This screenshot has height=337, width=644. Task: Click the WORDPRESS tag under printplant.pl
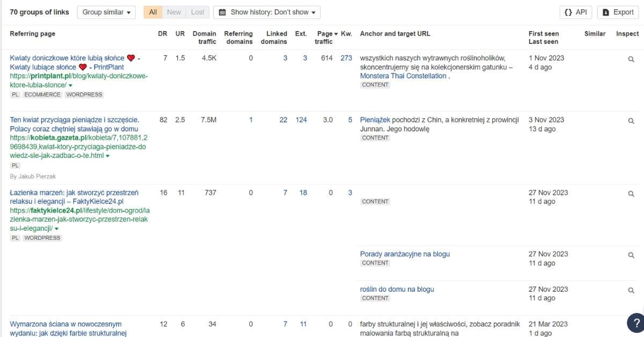pyautogui.click(x=85, y=94)
